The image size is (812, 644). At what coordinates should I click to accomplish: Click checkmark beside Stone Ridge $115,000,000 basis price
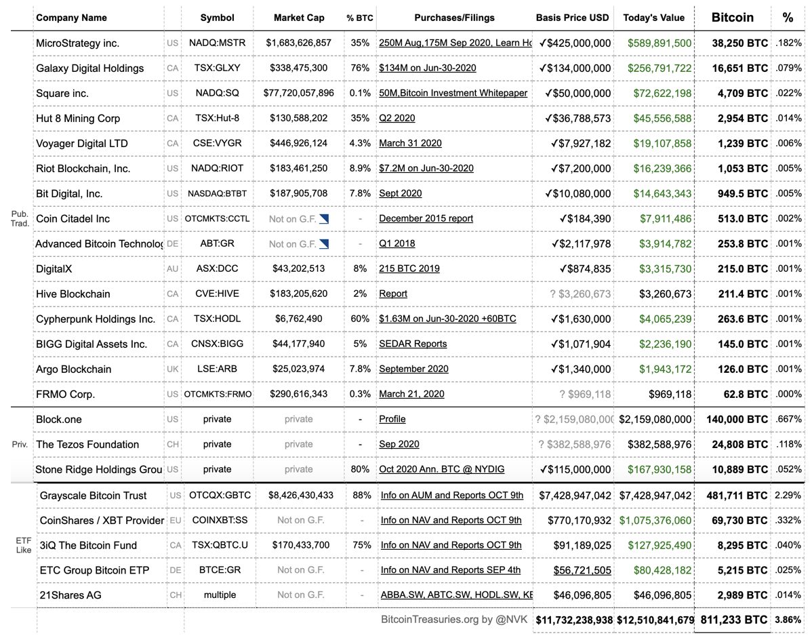(x=544, y=469)
